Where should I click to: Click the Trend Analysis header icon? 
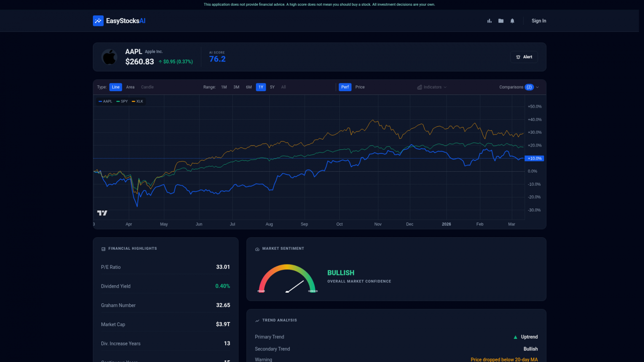click(257, 321)
